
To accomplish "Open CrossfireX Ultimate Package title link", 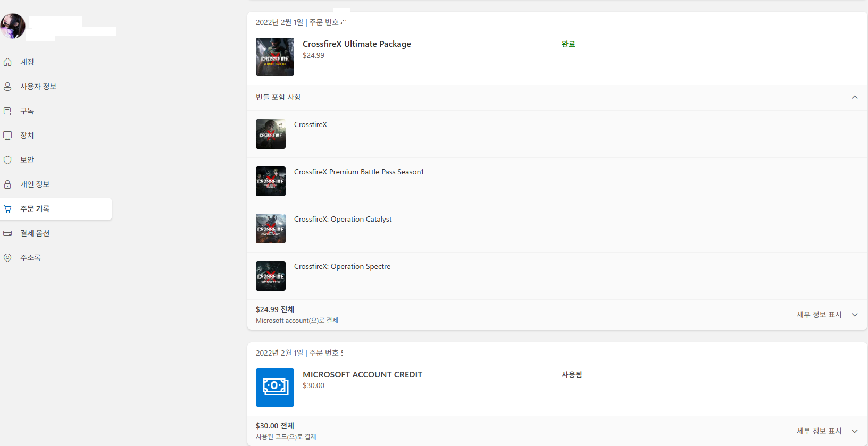I will [x=357, y=44].
